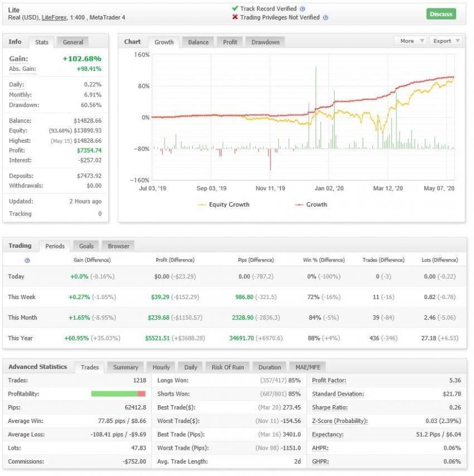This screenshot has height=476, width=474.
Task: Switch to the General tab
Action: click(x=71, y=41)
